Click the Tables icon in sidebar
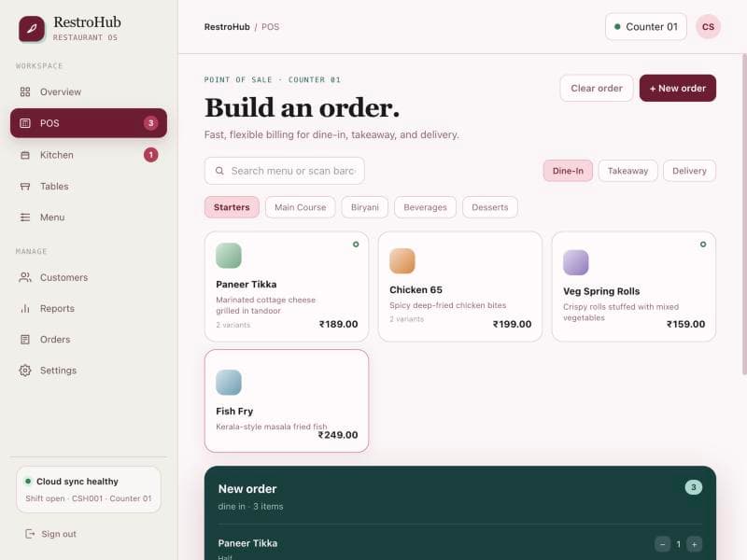This screenshot has width=747, height=560. [25, 186]
